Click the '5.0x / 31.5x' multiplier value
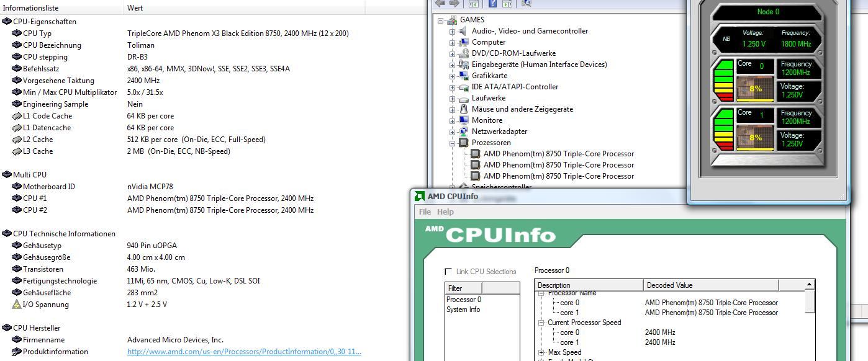Screen dimensions: 868x361 tap(145, 92)
